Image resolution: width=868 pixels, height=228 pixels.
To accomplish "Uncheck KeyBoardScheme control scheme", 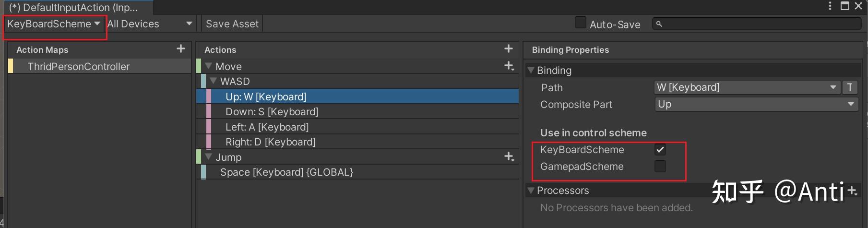I will point(660,150).
